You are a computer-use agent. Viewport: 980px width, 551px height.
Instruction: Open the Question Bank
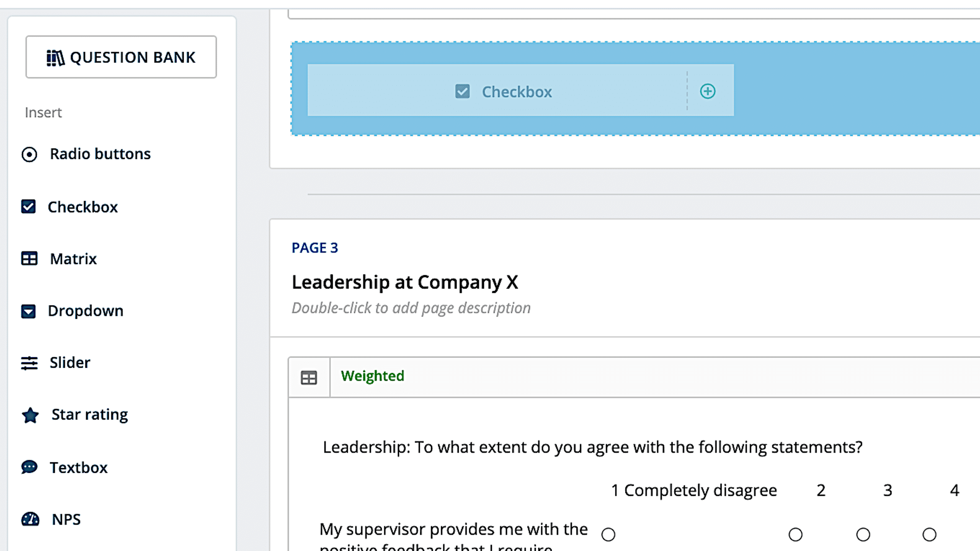(x=121, y=57)
